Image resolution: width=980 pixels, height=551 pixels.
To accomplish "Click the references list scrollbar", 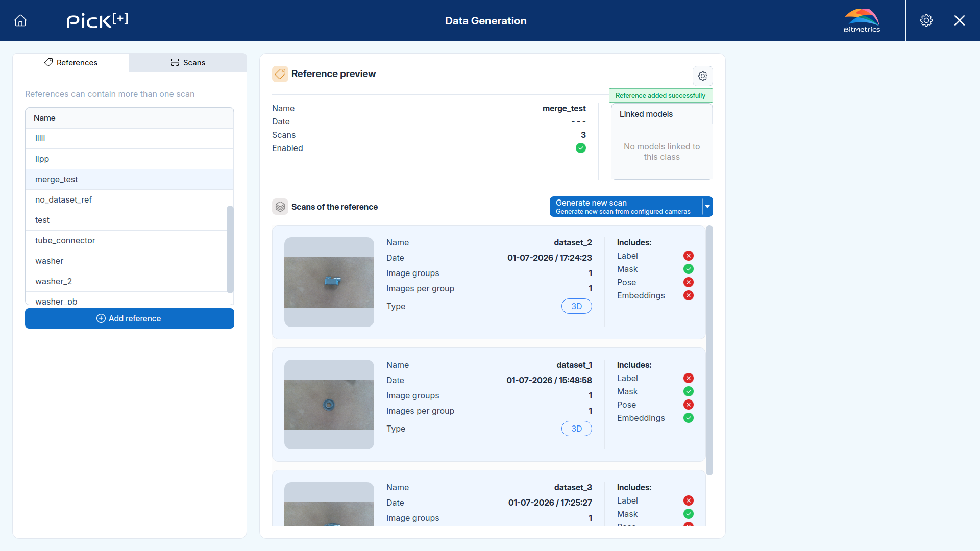I will (x=230, y=249).
